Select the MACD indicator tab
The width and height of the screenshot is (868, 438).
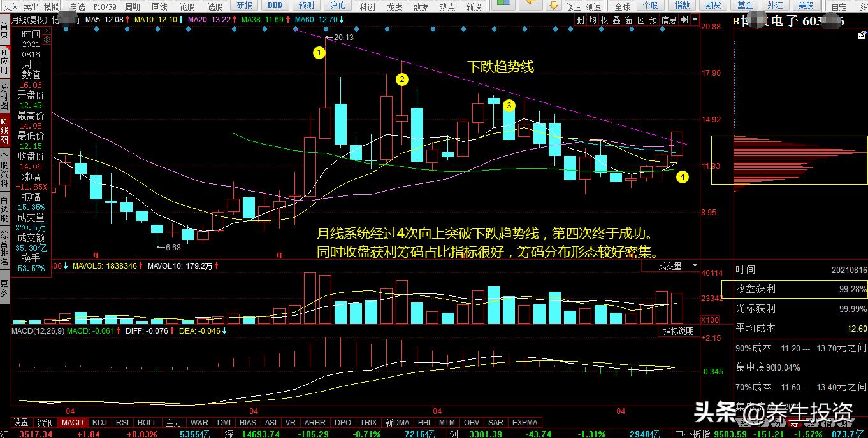(x=72, y=422)
